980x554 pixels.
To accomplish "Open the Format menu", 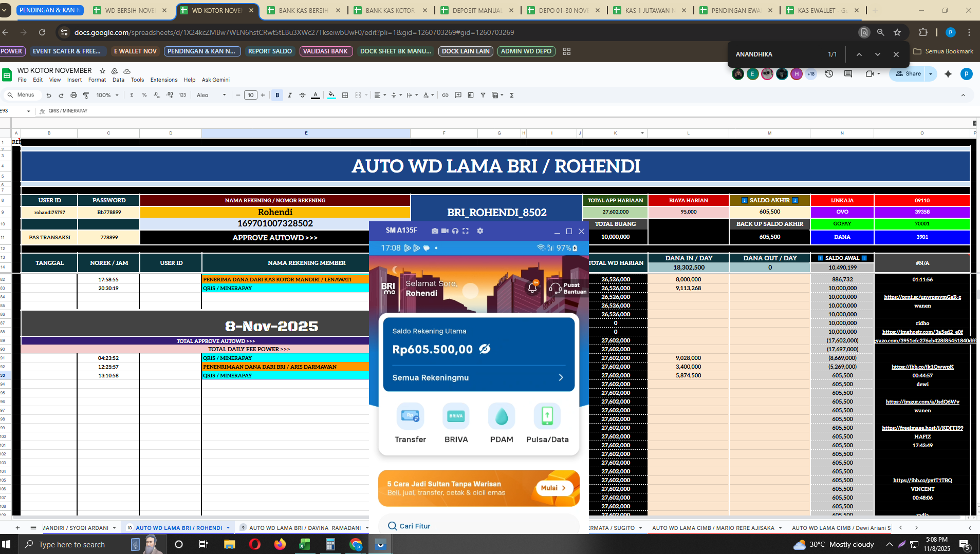I will [x=97, y=80].
